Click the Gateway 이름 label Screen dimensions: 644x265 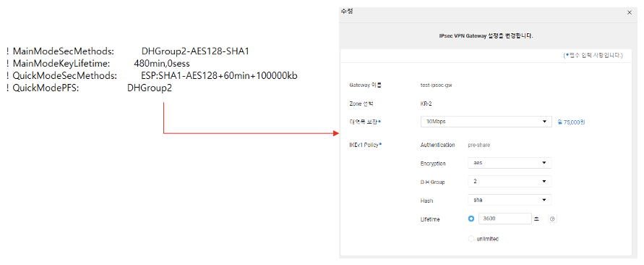click(366, 85)
